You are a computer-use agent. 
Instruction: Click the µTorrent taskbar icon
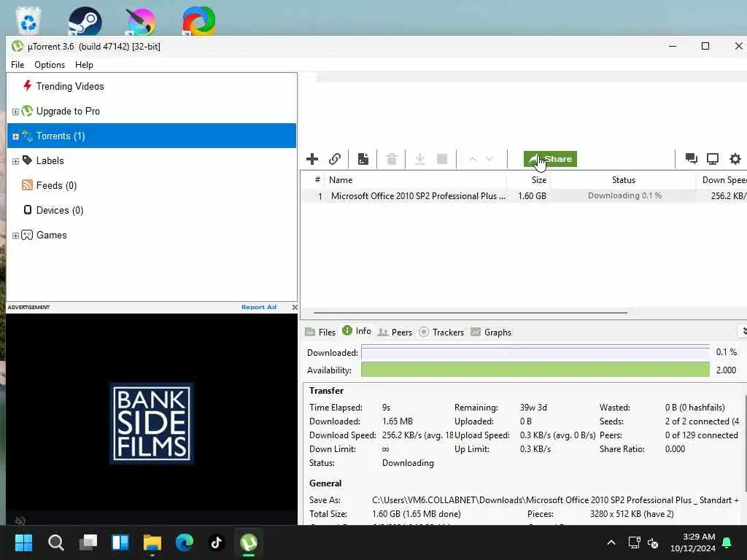point(249,542)
